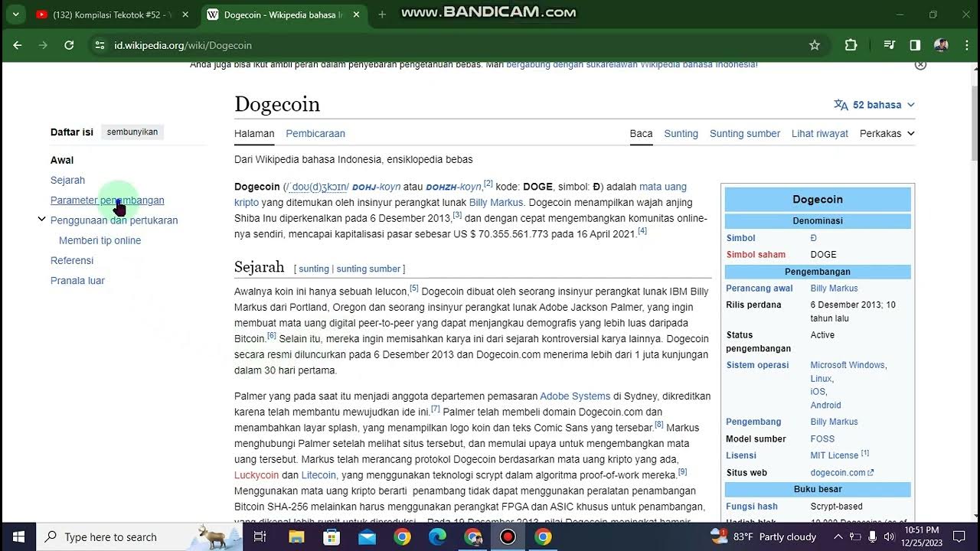Switch to the Pembicaraan tab
Image resolution: width=980 pixels, height=551 pixels.
point(315,133)
